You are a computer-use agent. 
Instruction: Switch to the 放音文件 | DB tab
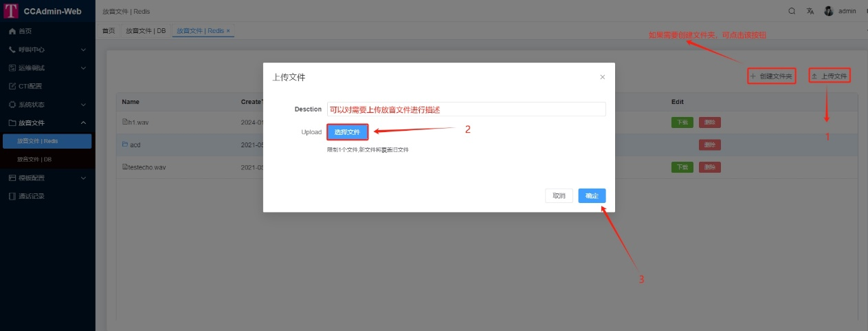146,31
